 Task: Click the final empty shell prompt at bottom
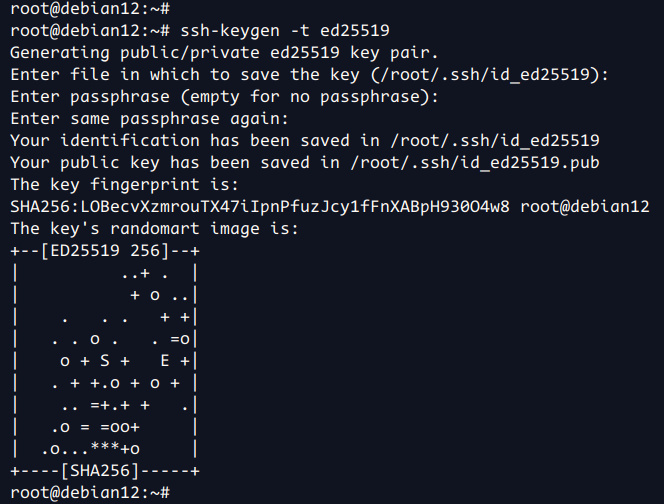[x=88, y=492]
